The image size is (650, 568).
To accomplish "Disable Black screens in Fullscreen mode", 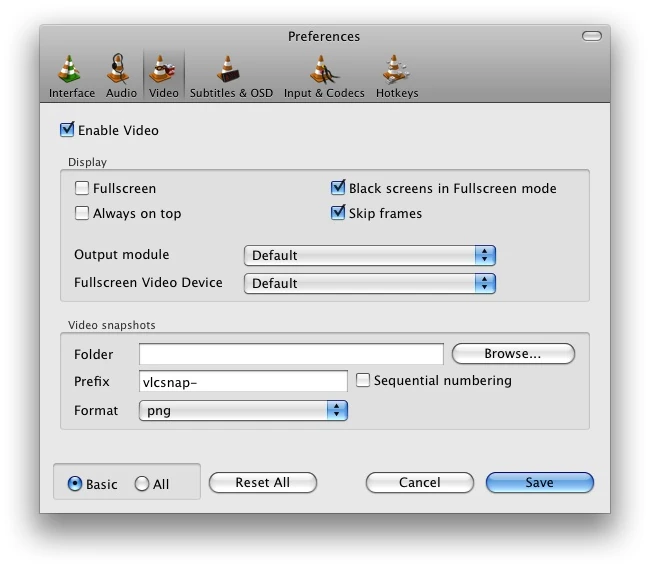I will click(337, 187).
